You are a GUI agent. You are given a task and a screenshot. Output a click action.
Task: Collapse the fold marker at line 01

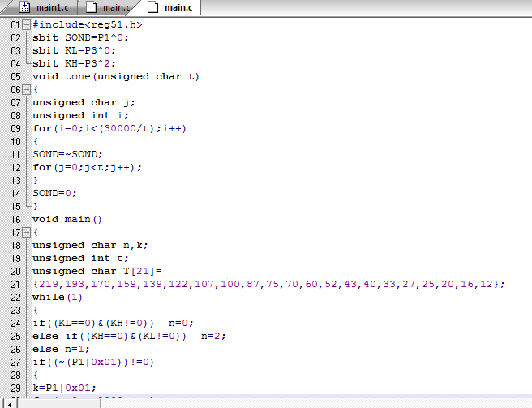coord(26,25)
